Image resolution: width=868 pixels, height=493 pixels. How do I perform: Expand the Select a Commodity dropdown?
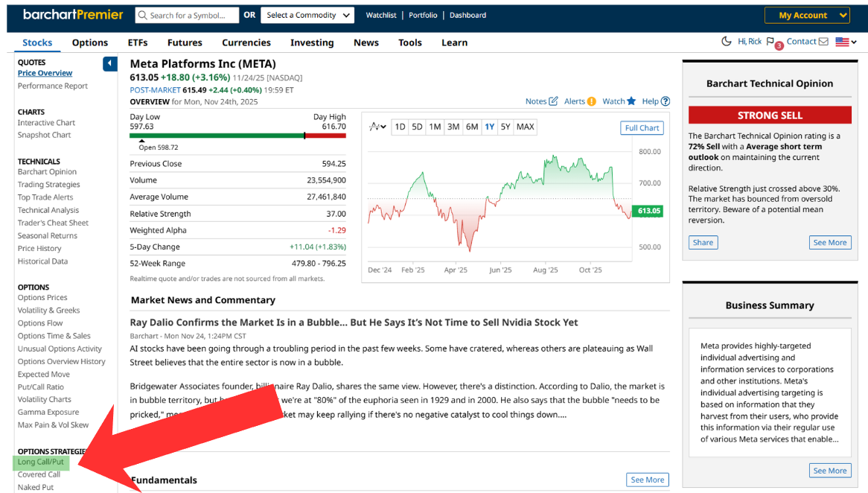coord(307,15)
